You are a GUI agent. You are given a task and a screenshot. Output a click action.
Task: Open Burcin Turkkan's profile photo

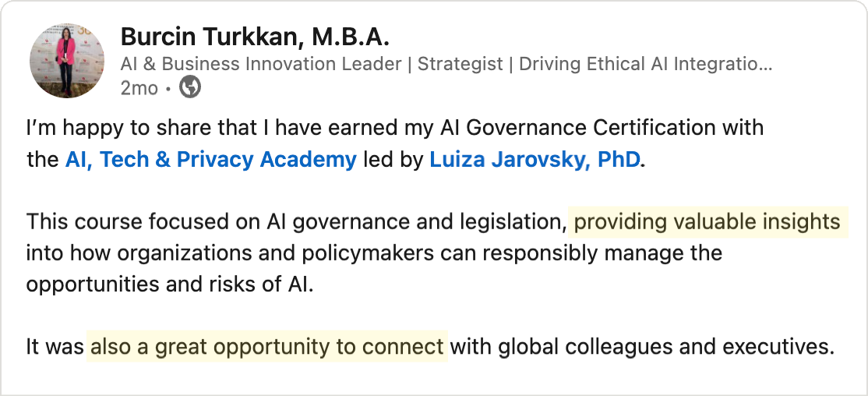(x=66, y=61)
